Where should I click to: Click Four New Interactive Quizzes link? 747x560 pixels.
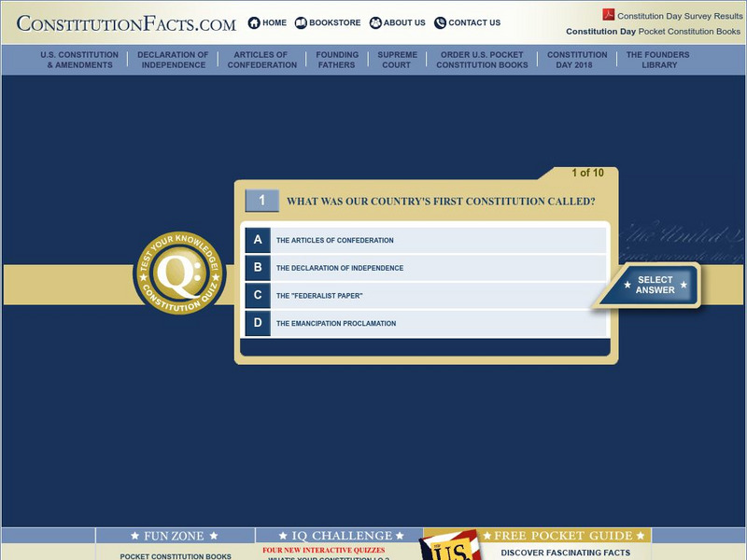tap(323, 550)
